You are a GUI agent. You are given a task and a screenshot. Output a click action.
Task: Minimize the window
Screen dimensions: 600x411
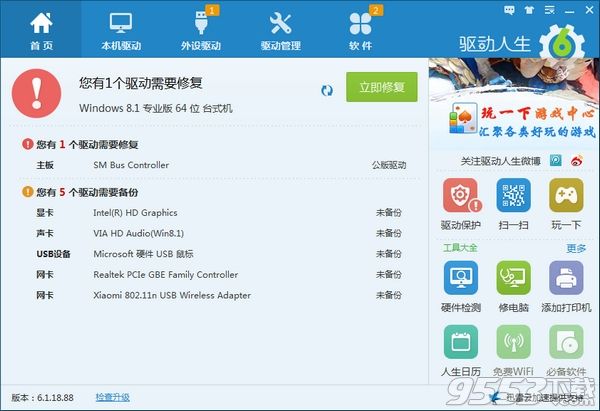569,11
